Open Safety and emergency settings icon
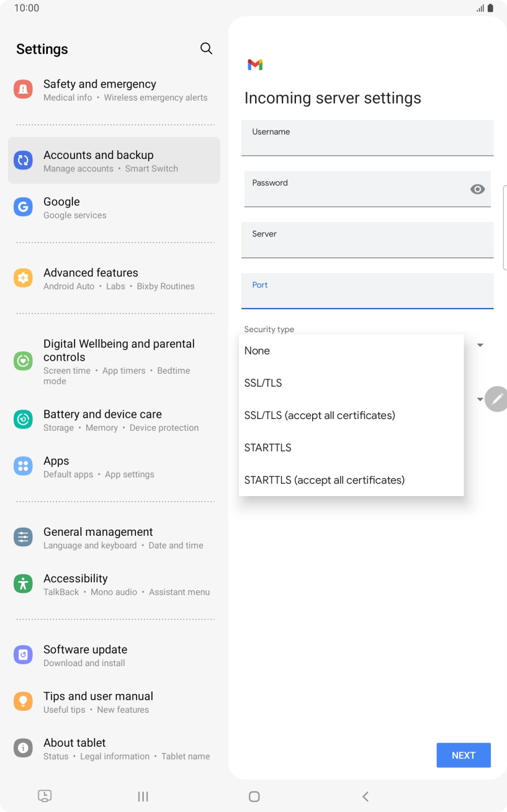 (x=23, y=89)
